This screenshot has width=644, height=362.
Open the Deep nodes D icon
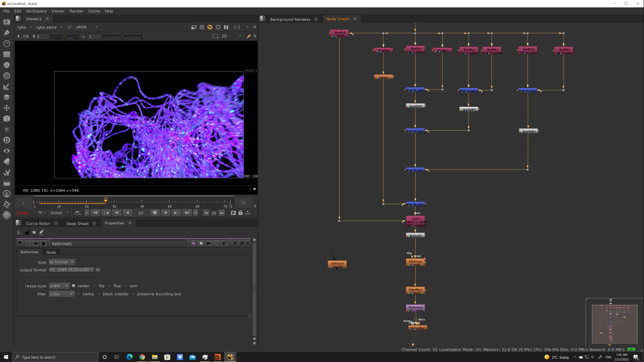6,140
